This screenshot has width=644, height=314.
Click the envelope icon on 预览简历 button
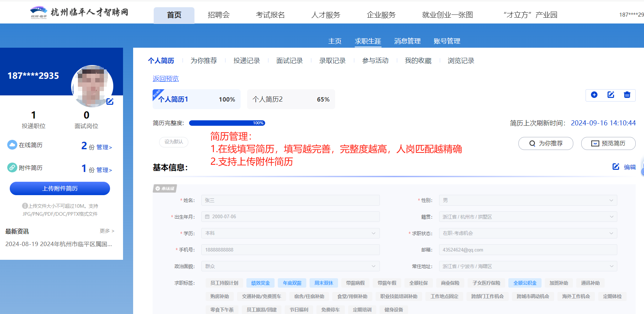(595, 143)
